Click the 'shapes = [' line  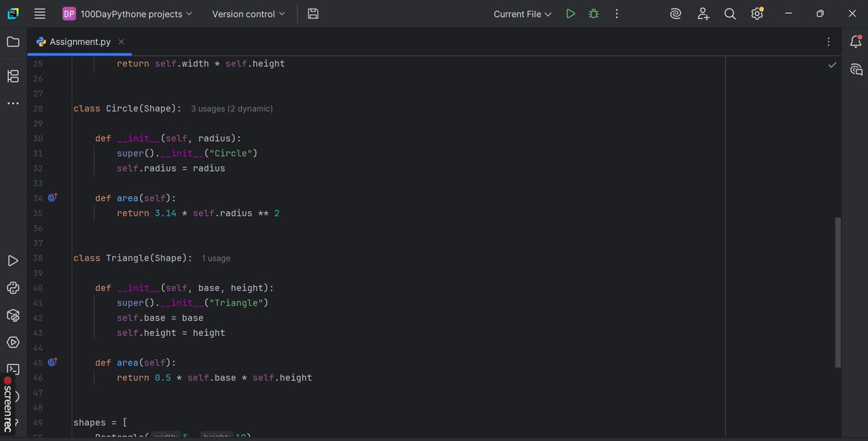tap(101, 423)
